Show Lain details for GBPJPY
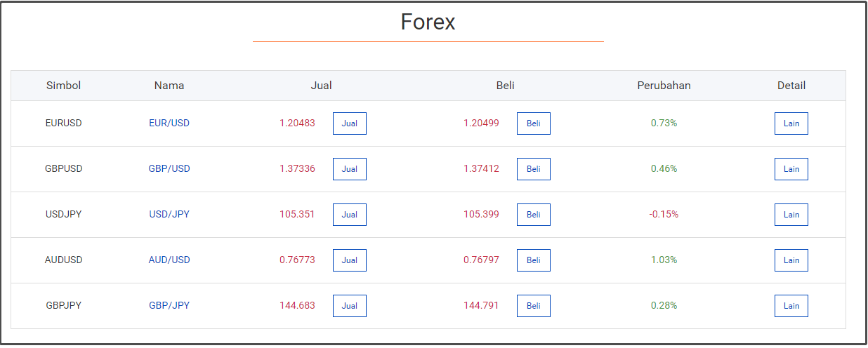 tap(791, 306)
